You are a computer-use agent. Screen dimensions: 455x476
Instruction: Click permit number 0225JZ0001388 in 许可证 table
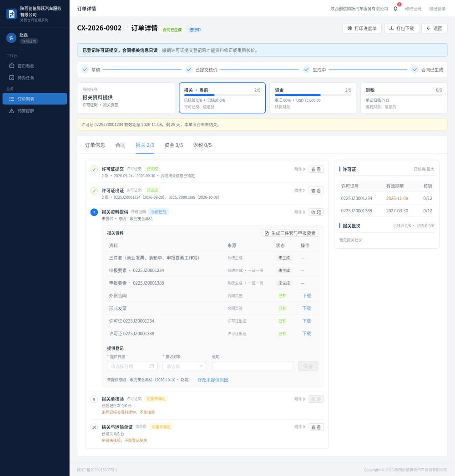(356, 210)
